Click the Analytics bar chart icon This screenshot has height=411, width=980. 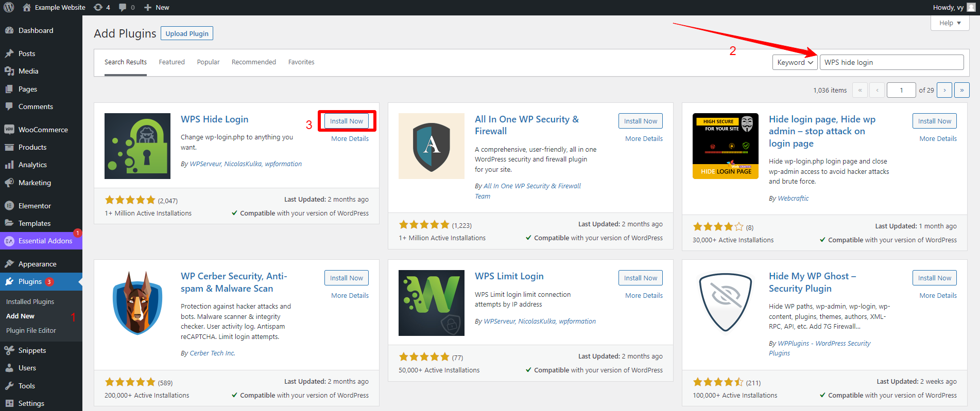tap(9, 165)
